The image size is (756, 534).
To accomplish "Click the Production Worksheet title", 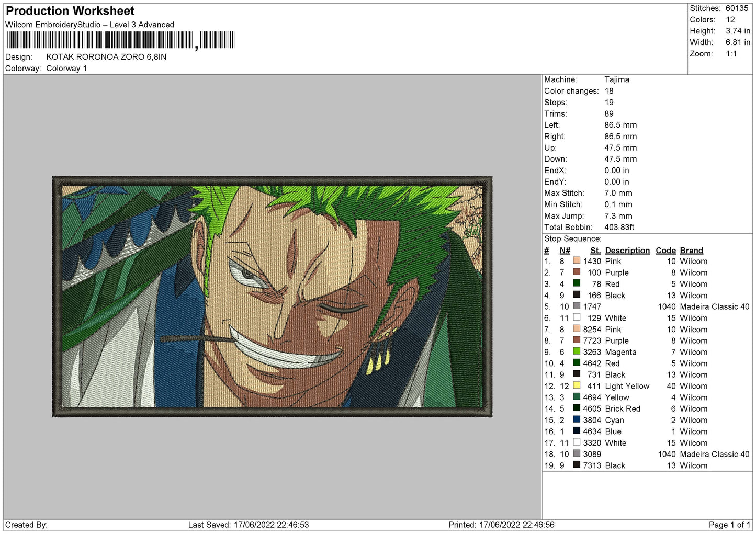I will [70, 11].
